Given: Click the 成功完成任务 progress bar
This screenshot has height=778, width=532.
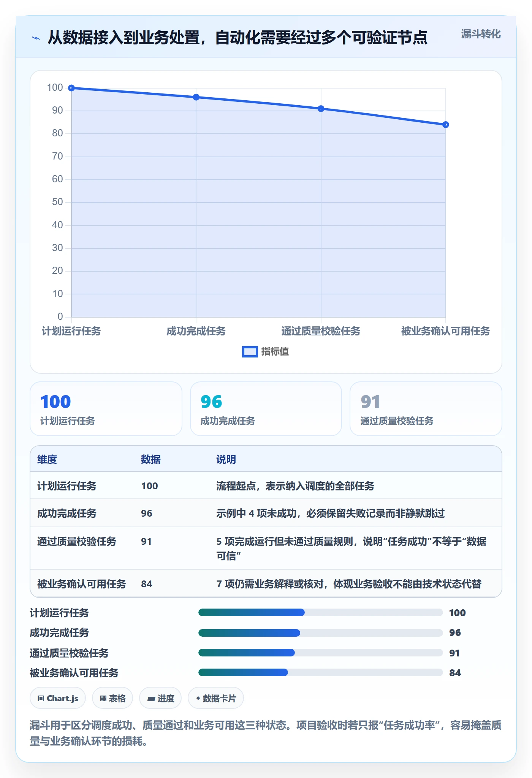Looking at the screenshot, I should [x=321, y=633].
